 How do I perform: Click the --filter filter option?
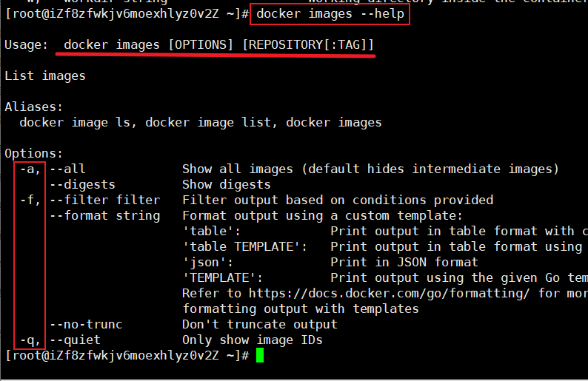pyautogui.click(x=105, y=200)
